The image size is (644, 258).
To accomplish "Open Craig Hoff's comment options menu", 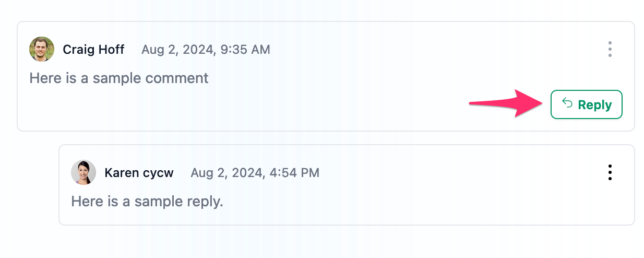I will tap(610, 49).
